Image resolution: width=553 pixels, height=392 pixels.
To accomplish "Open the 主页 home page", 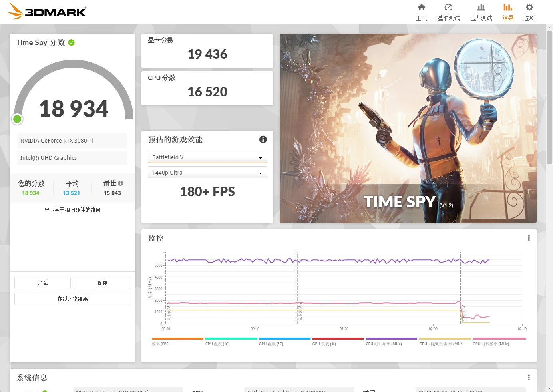I will coord(421,12).
